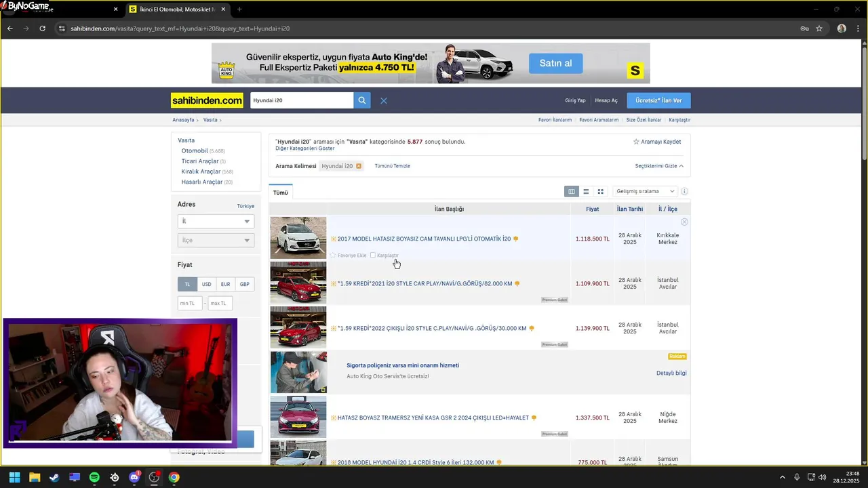This screenshot has height=488, width=868.
Task: Close the İkinci El Otomobil tab
Action: [x=223, y=9]
